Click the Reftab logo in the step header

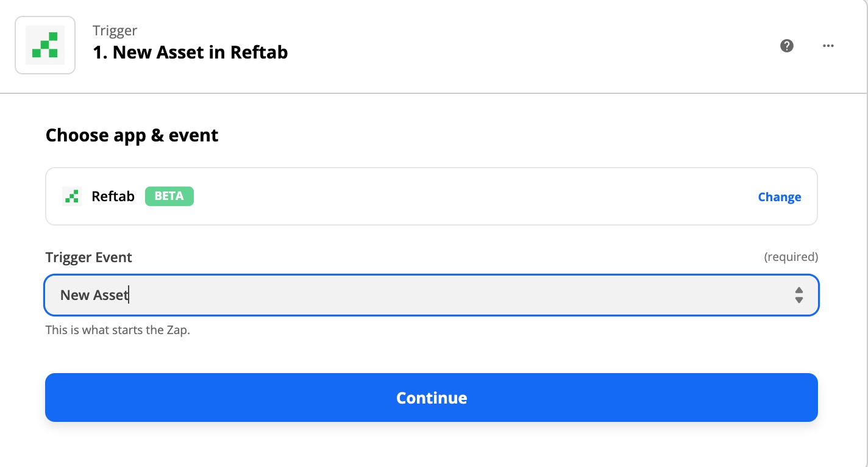tap(45, 45)
